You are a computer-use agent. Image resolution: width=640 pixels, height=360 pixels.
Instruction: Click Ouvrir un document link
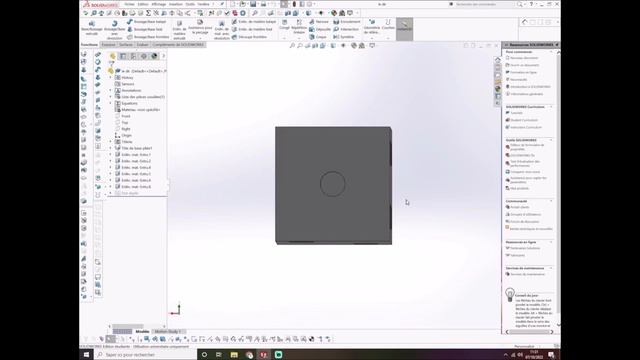tap(525, 65)
